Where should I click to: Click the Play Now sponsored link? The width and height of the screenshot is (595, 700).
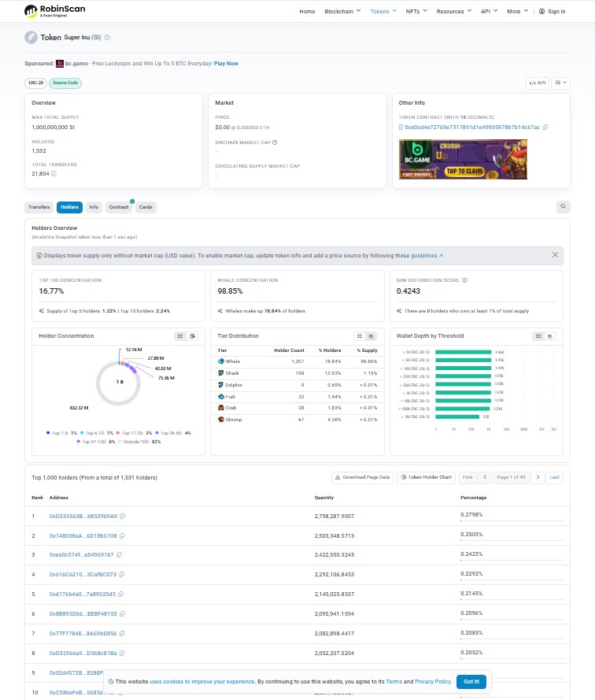pos(226,64)
